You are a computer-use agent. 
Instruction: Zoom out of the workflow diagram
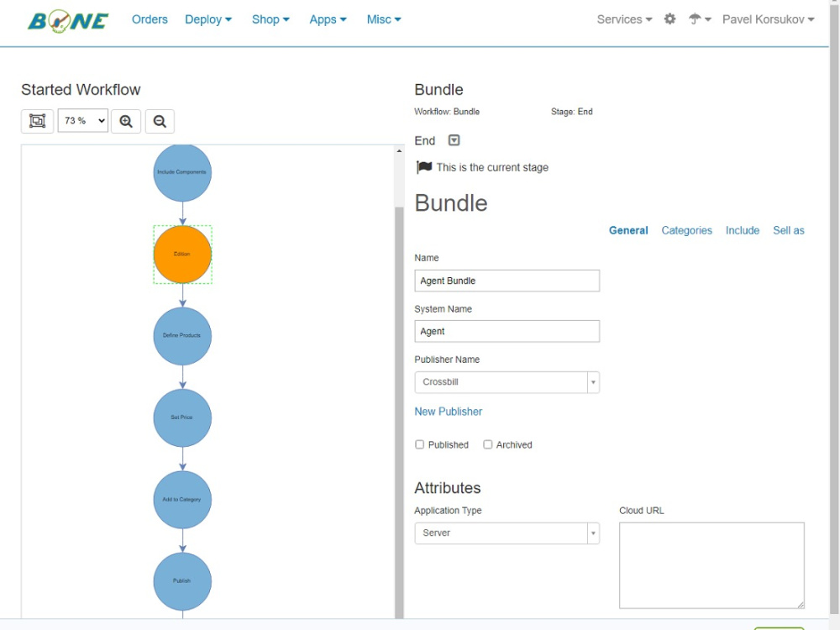pyautogui.click(x=160, y=121)
